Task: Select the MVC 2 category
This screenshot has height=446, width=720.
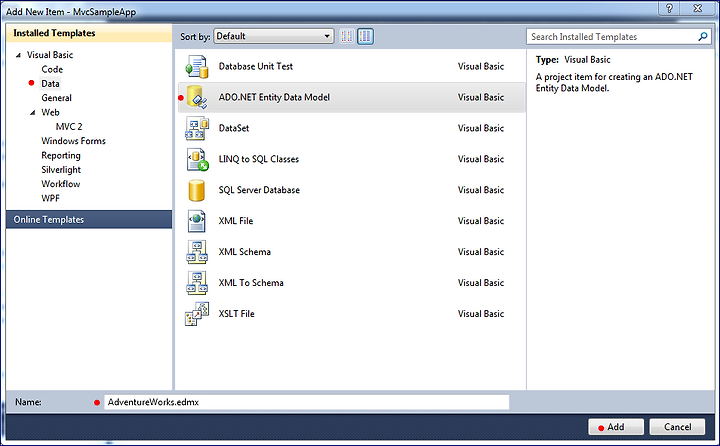Action: point(69,127)
